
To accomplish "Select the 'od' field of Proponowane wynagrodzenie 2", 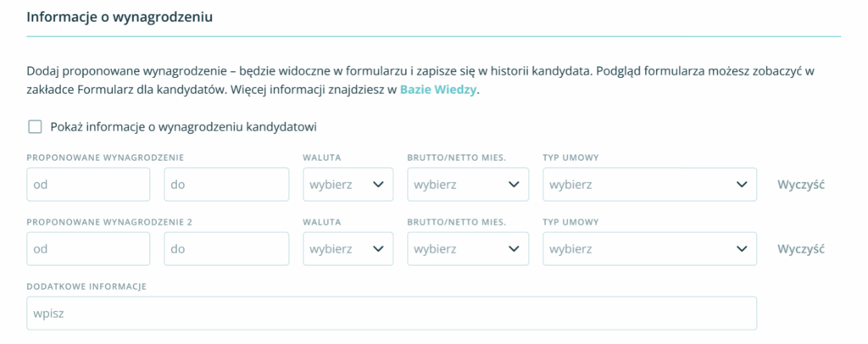I will click(x=88, y=249).
